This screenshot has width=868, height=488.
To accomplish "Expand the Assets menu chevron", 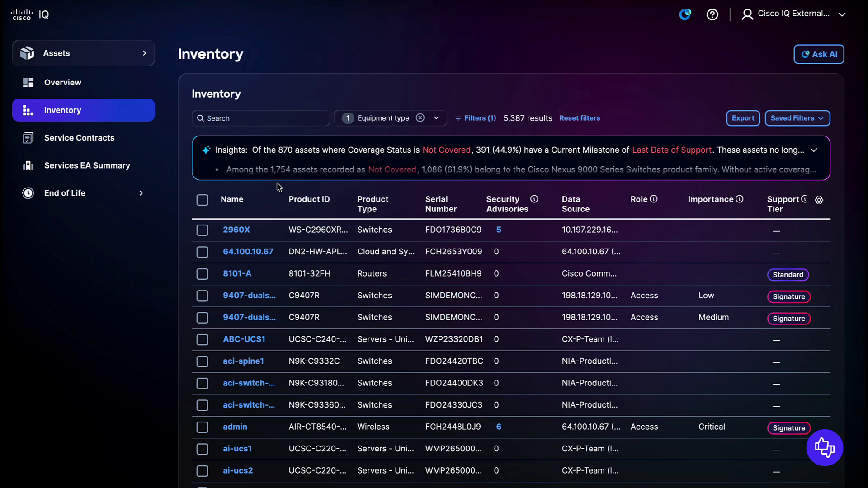I will [x=145, y=53].
